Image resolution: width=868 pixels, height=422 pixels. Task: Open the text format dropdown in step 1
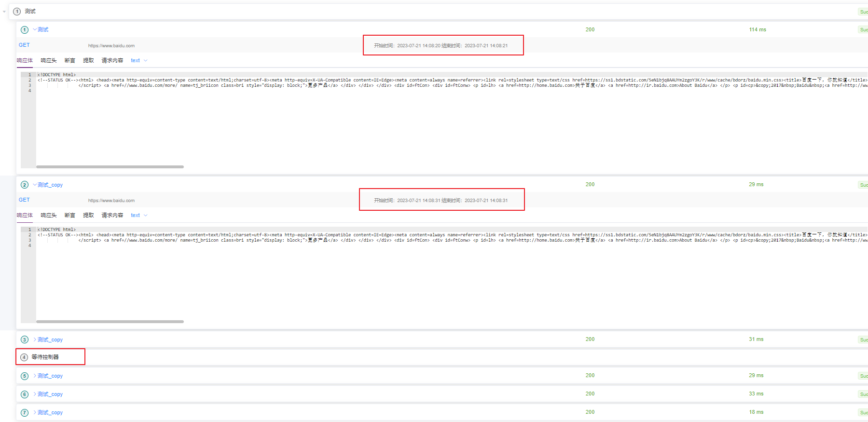tap(139, 60)
